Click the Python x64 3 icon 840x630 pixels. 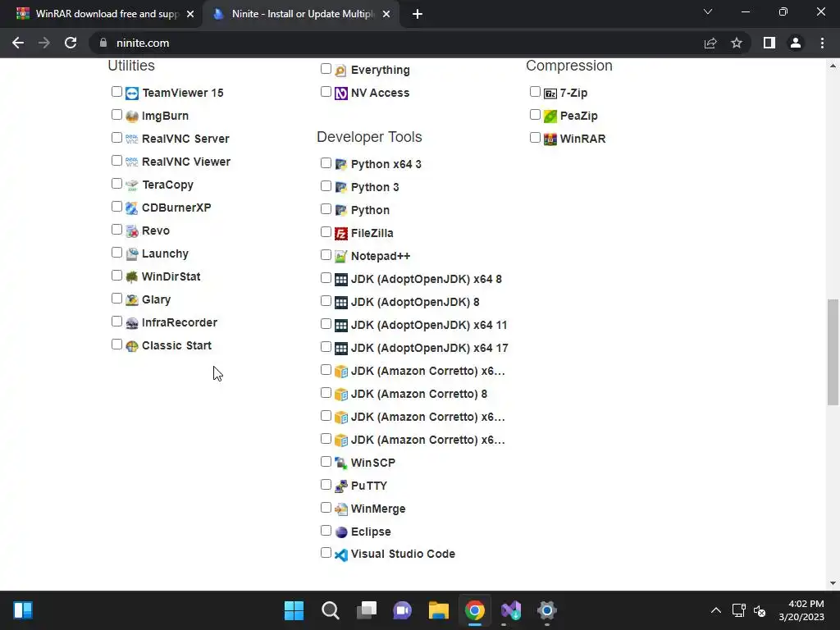click(x=340, y=164)
